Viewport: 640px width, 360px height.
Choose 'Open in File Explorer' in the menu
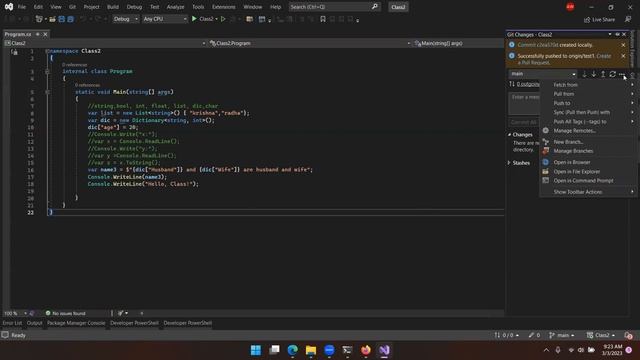coord(588,172)
